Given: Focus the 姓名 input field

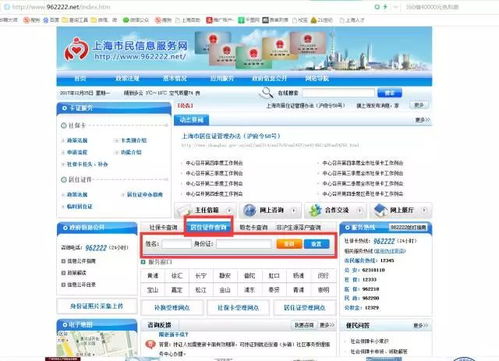Looking at the screenshot, I should point(176,244).
